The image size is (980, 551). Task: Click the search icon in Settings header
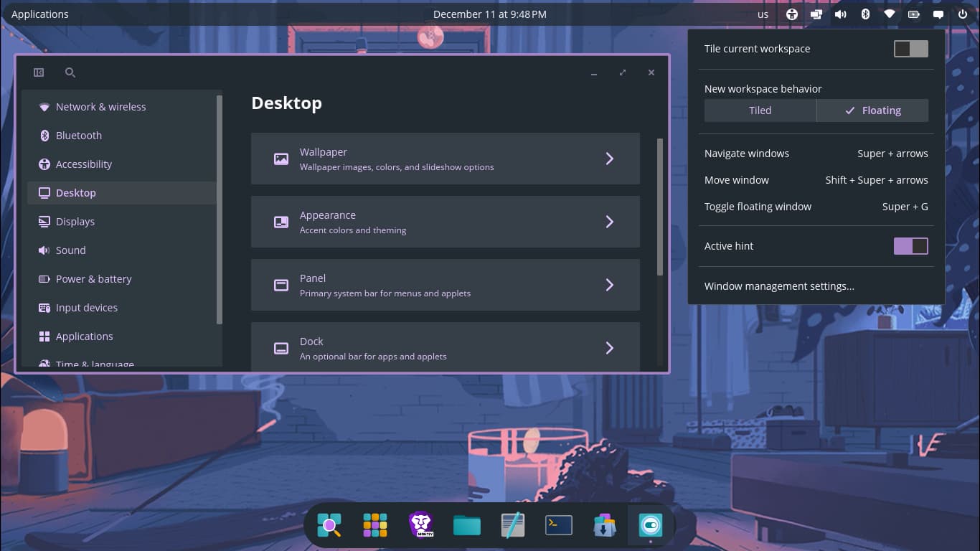pyautogui.click(x=70, y=72)
